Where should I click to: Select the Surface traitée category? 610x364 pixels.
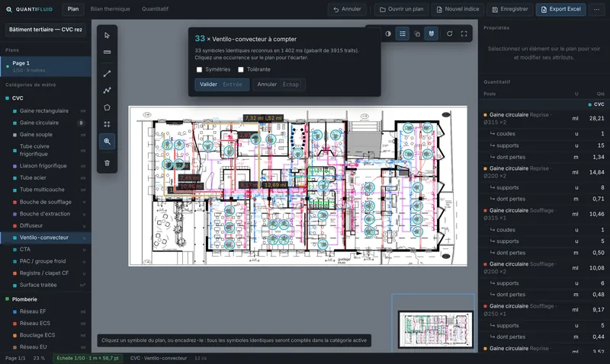coord(46,285)
